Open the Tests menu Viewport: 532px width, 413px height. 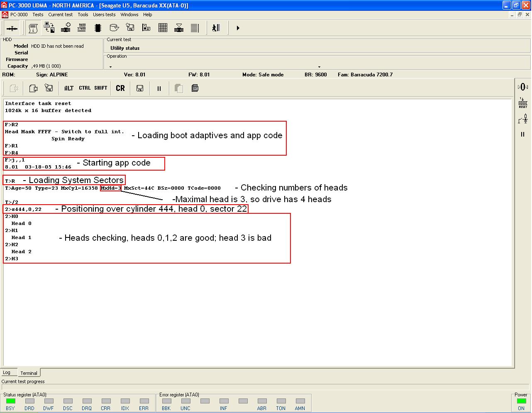(38, 15)
